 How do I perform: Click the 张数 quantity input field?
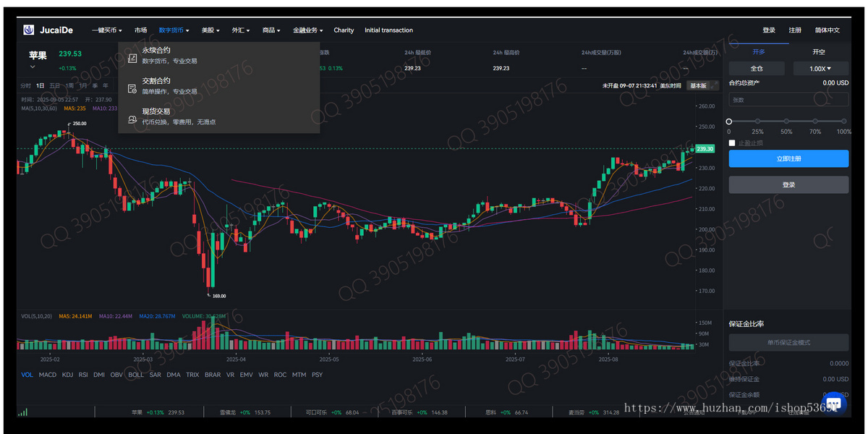click(x=788, y=100)
